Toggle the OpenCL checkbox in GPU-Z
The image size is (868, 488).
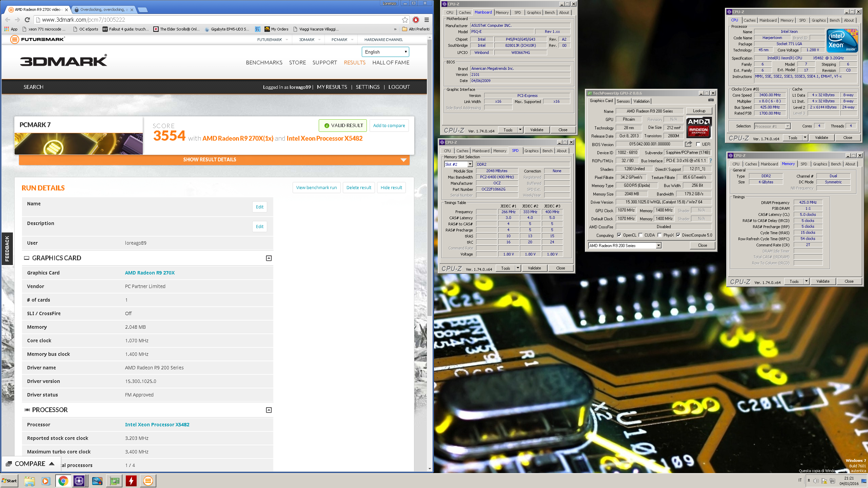(619, 235)
